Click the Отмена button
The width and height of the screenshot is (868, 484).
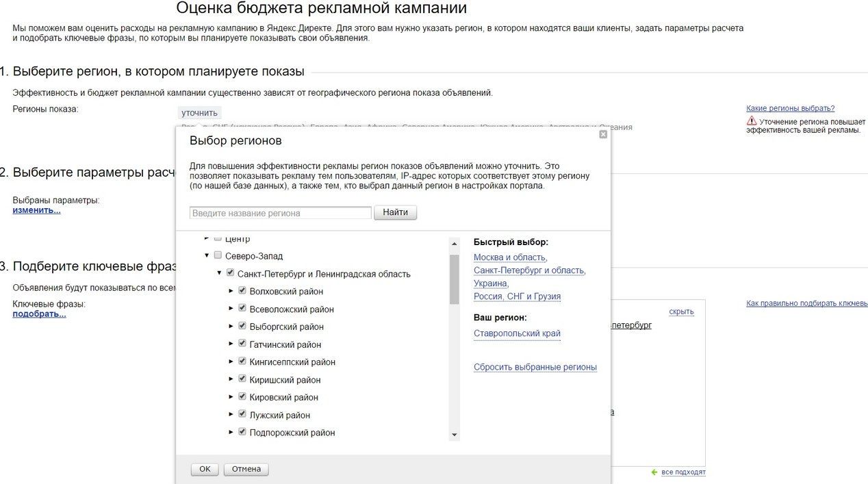[246, 469]
